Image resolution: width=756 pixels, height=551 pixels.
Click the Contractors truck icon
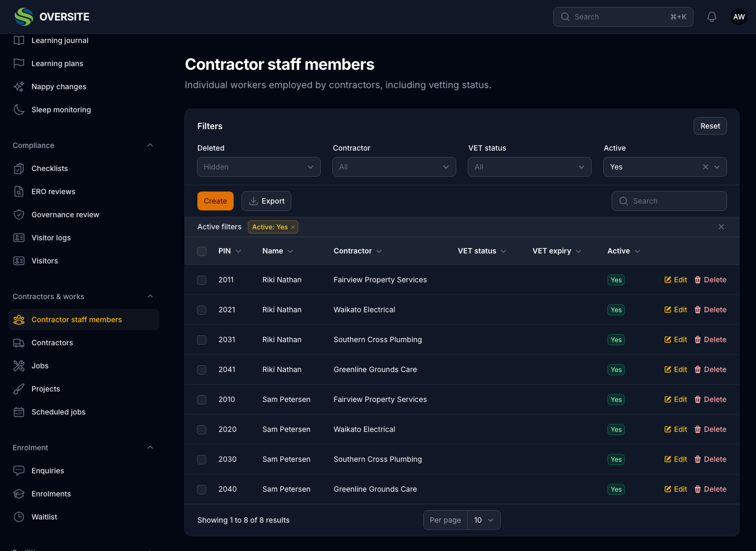point(19,343)
